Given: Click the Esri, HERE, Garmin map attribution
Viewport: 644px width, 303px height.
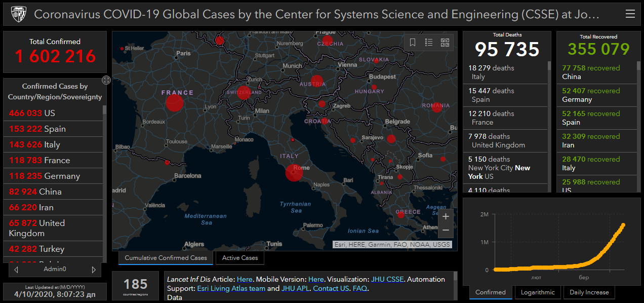Looking at the screenshot, I should click(x=392, y=245).
